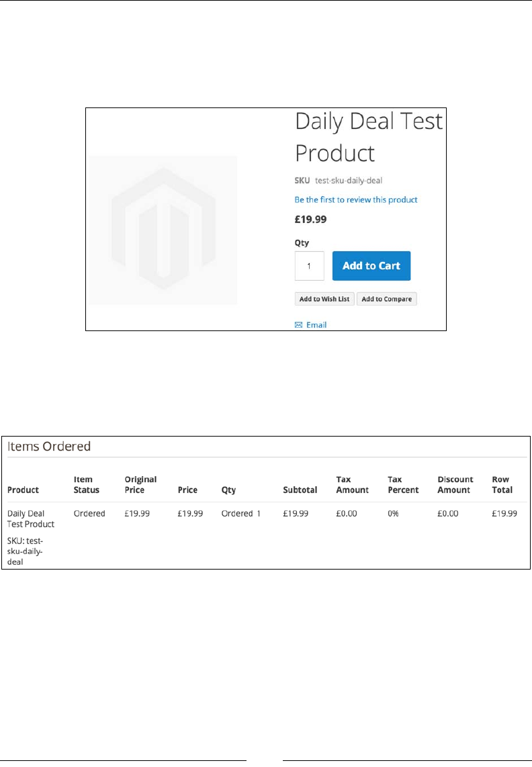The height and width of the screenshot is (767, 532).
Task: Click the envelope icon beside Email
Action: click(299, 325)
